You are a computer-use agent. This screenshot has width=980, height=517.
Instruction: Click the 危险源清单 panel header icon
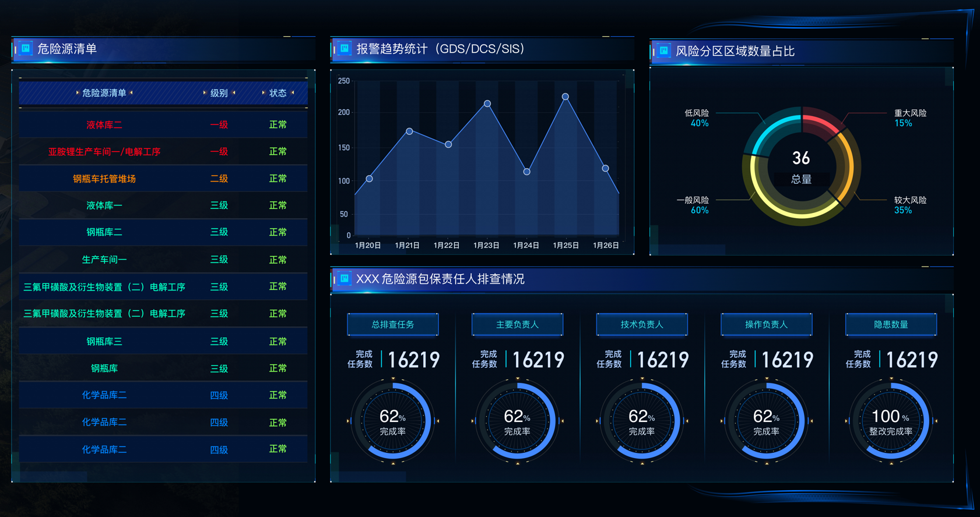tap(26, 49)
